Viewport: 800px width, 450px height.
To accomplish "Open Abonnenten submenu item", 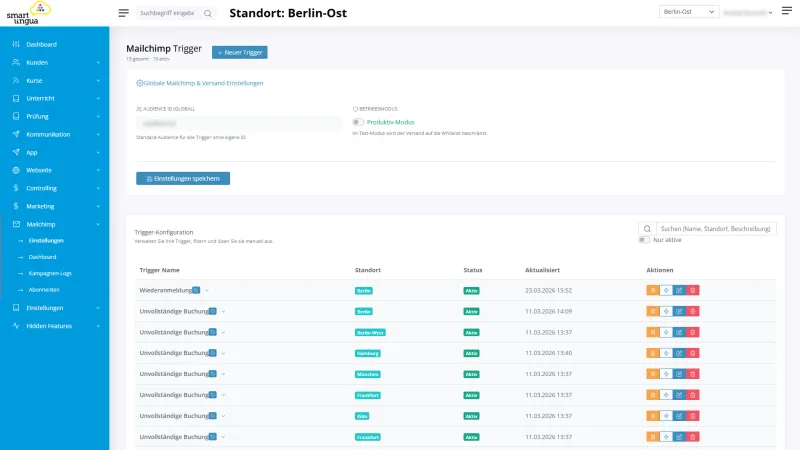I will coord(44,290).
